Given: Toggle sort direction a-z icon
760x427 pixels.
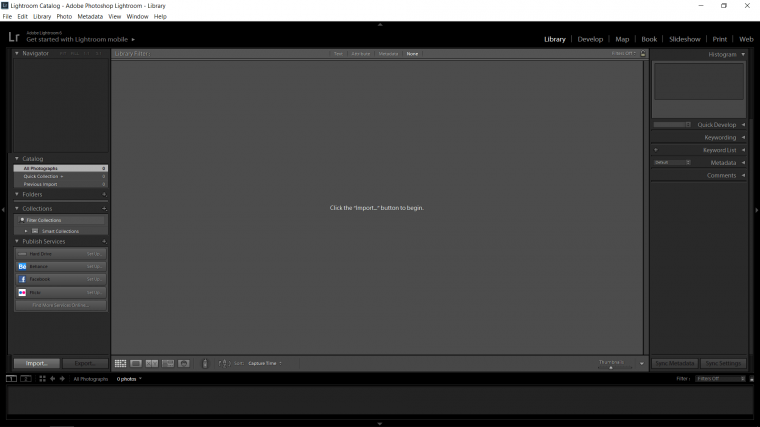Looking at the screenshot, I should coord(224,363).
